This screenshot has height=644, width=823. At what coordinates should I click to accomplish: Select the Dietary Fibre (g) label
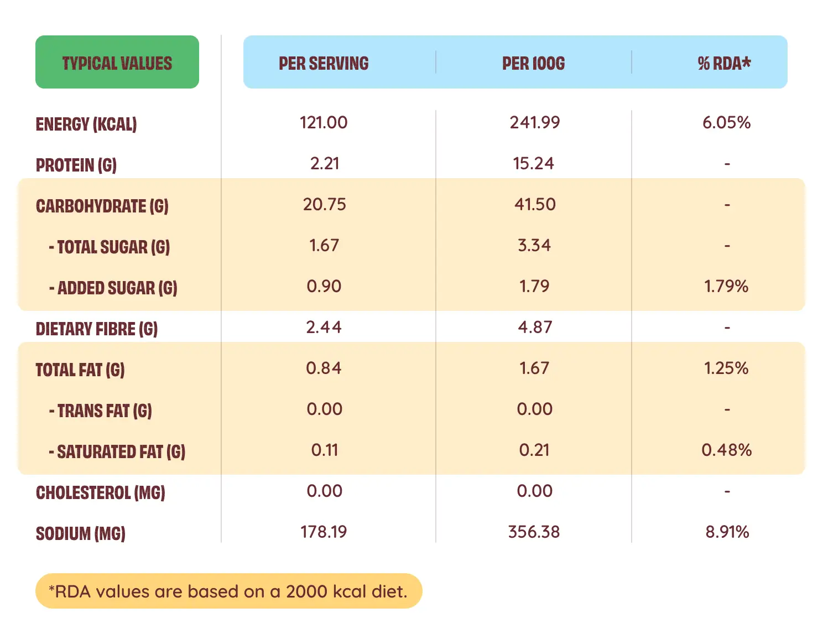point(97,329)
